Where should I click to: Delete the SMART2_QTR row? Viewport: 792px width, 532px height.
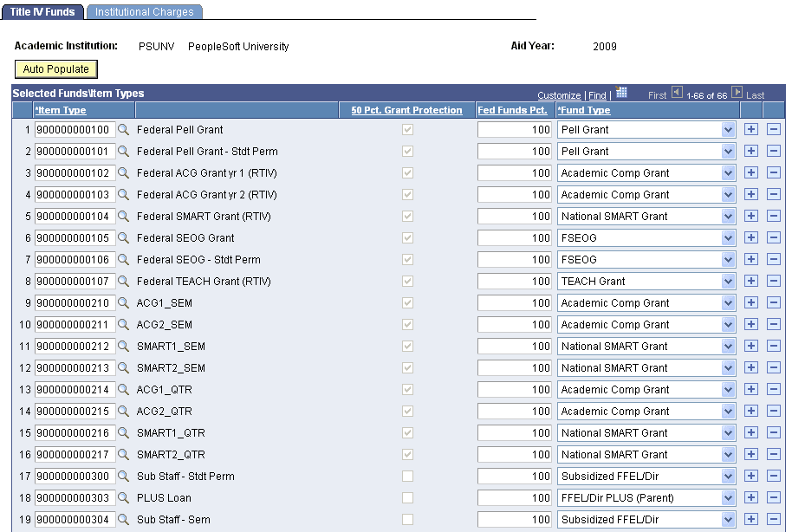(772, 454)
